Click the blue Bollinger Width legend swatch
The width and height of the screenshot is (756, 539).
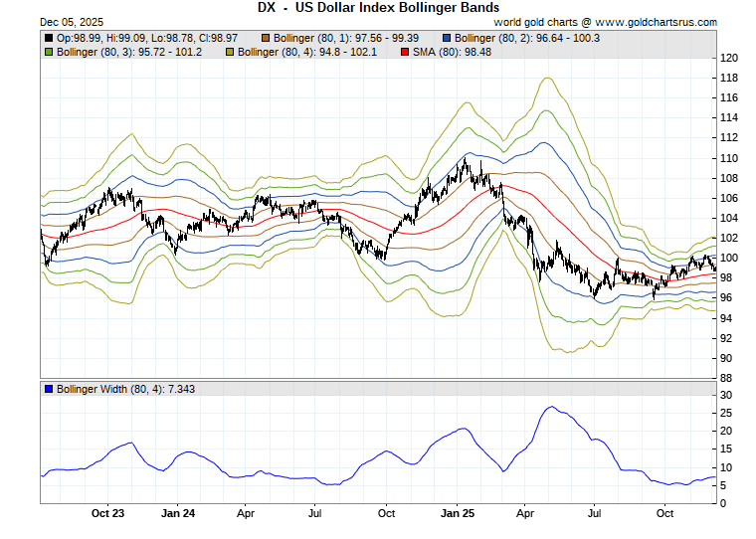point(49,388)
